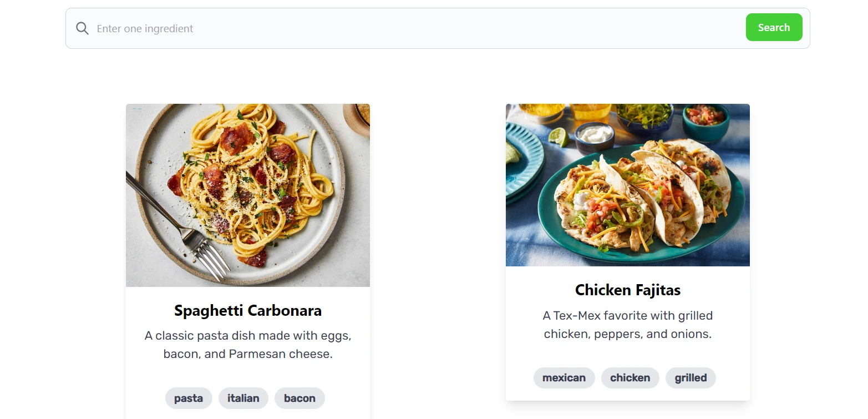Viewport: 868px width, 419px height.
Task: Click the Spaghetti Carbonara description text
Action: point(247,345)
